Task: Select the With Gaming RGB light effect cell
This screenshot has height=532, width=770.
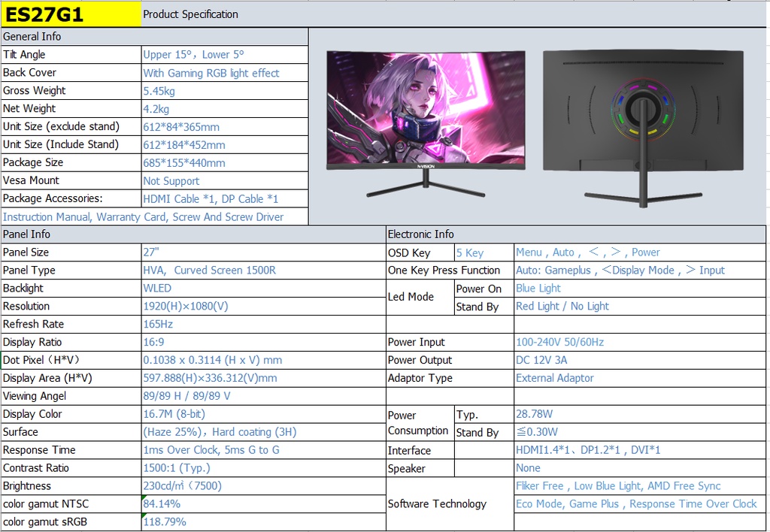Action: (224, 73)
